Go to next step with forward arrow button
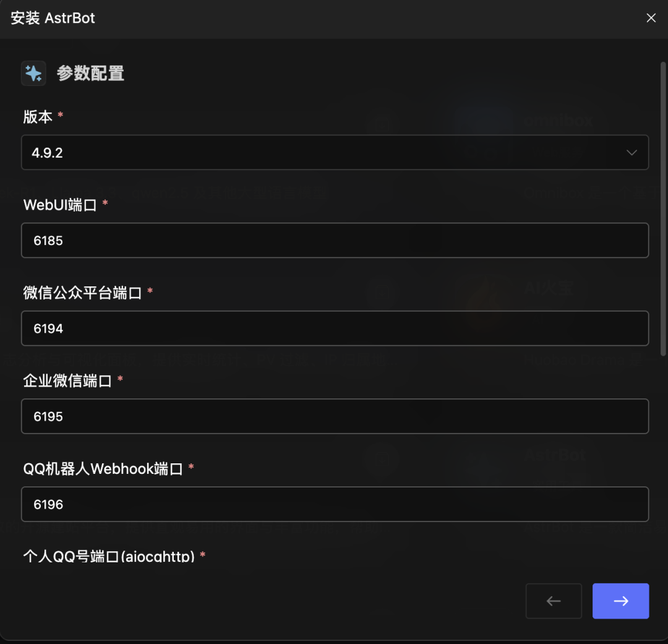 (621, 601)
